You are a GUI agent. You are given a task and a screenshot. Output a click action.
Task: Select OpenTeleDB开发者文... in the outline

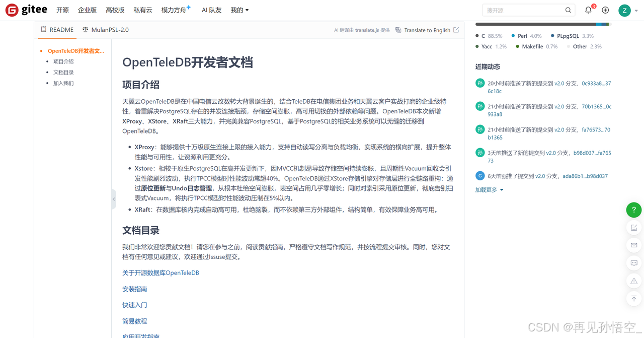pos(76,51)
